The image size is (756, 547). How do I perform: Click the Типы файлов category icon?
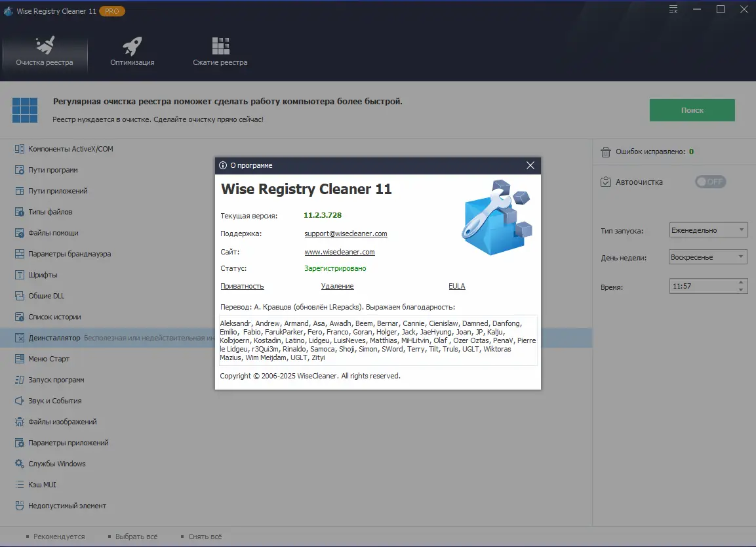point(19,212)
